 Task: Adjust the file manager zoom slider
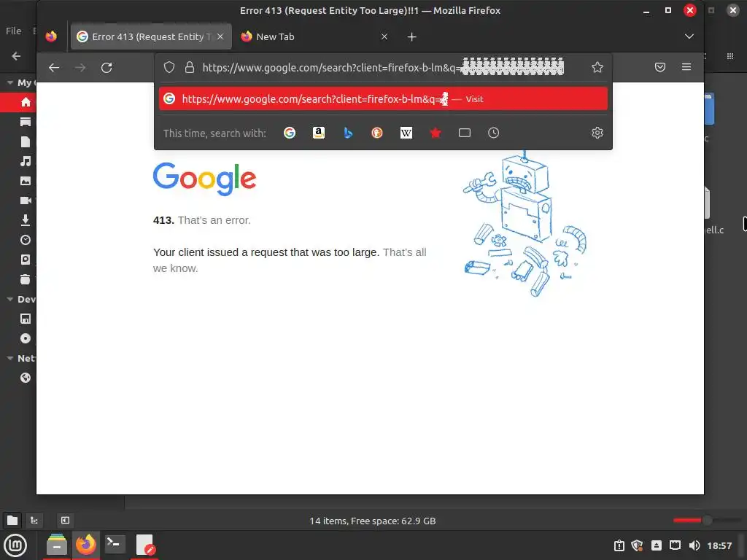click(707, 521)
